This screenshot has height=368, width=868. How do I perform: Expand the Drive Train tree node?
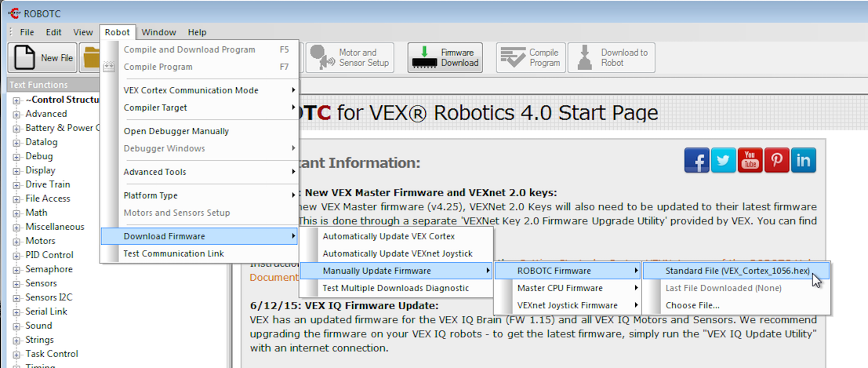click(16, 184)
